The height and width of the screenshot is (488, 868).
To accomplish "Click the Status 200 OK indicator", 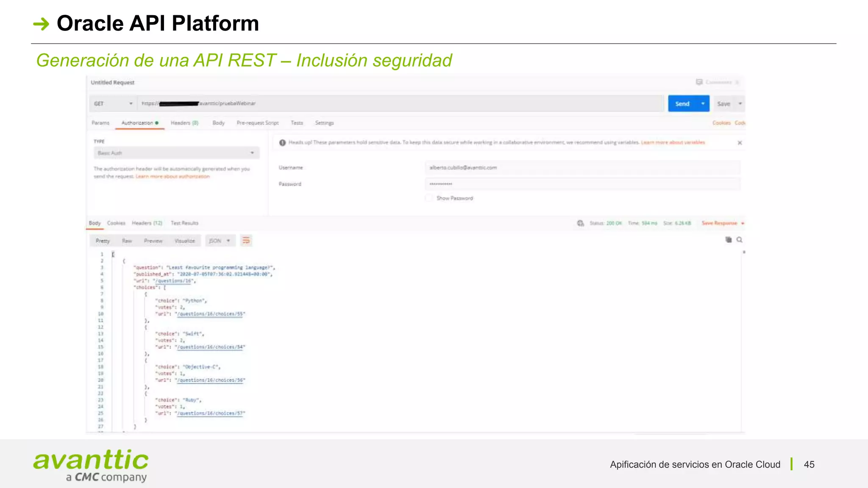I will [x=606, y=223].
